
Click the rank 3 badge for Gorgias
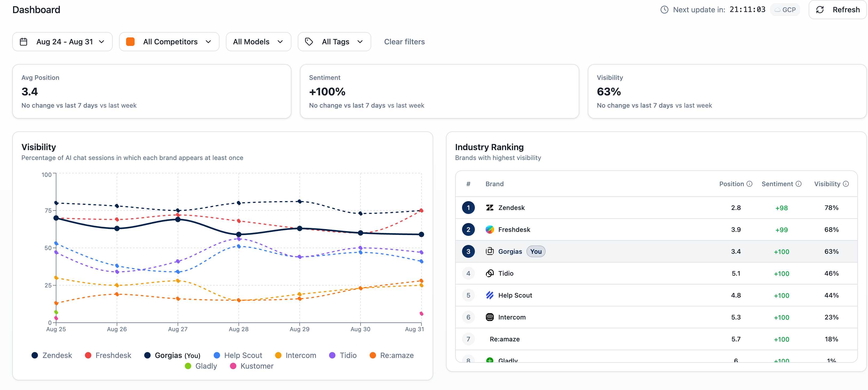point(468,251)
